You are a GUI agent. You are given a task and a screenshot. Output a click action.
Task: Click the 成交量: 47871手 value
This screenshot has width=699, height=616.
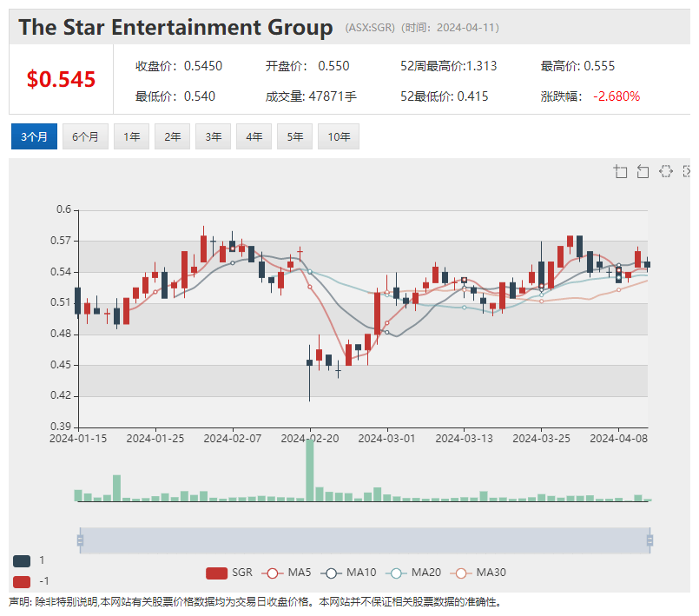[x=311, y=96]
